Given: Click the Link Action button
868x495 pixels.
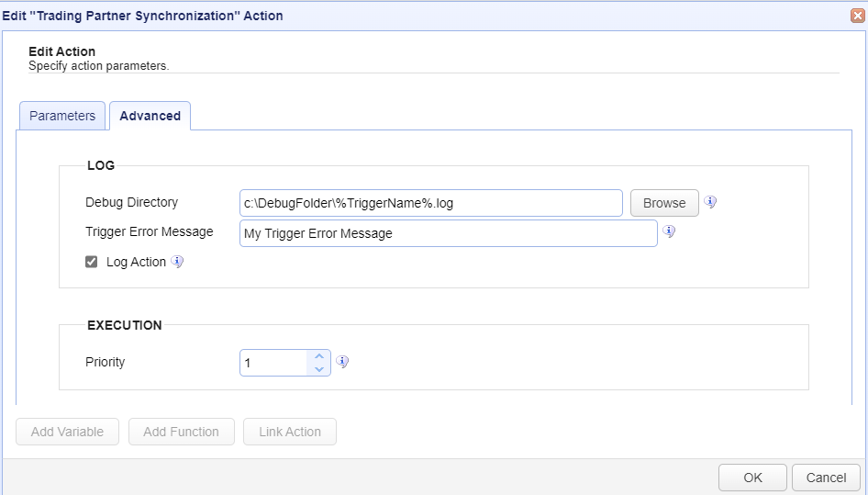Looking at the screenshot, I should [290, 432].
